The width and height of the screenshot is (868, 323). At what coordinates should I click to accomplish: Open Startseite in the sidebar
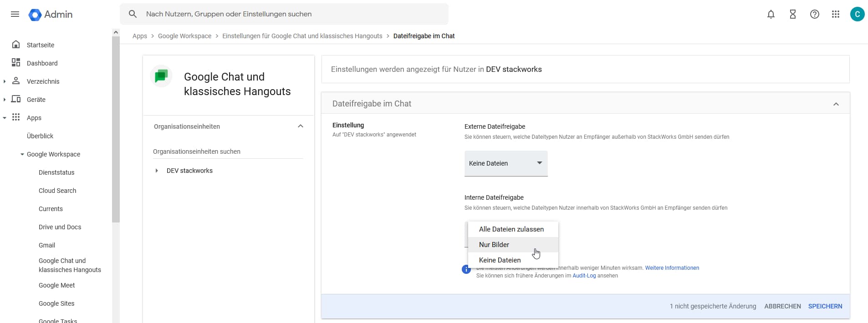coord(41,45)
